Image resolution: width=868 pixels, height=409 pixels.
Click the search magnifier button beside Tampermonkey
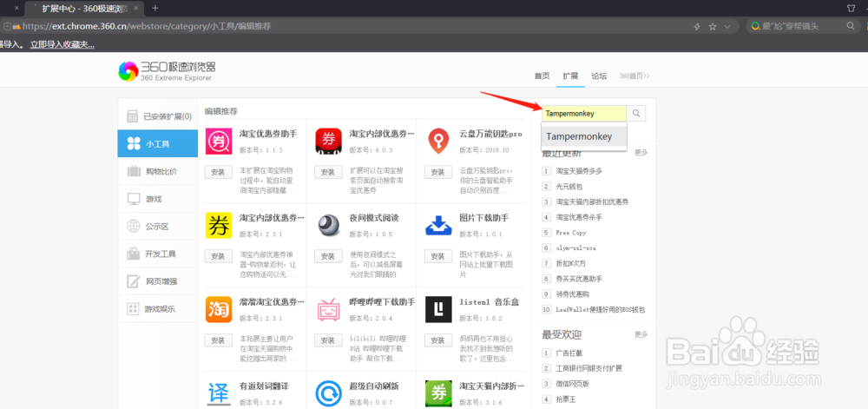click(636, 114)
